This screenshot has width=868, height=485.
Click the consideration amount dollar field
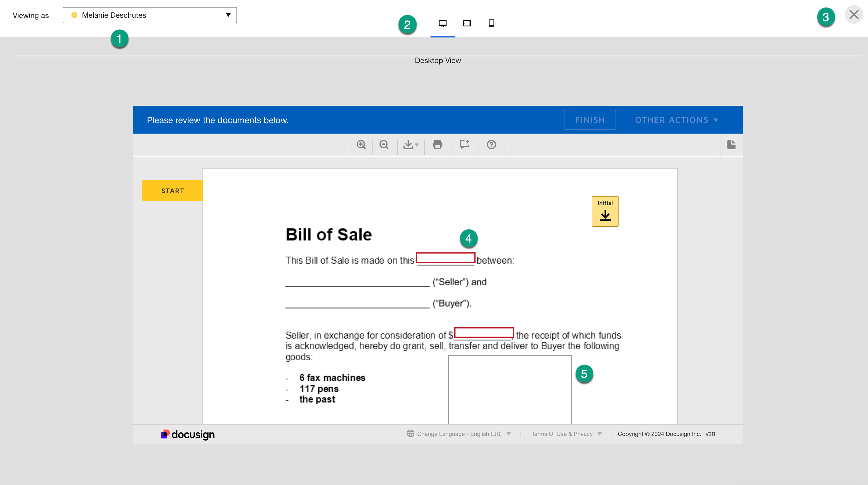pos(484,333)
